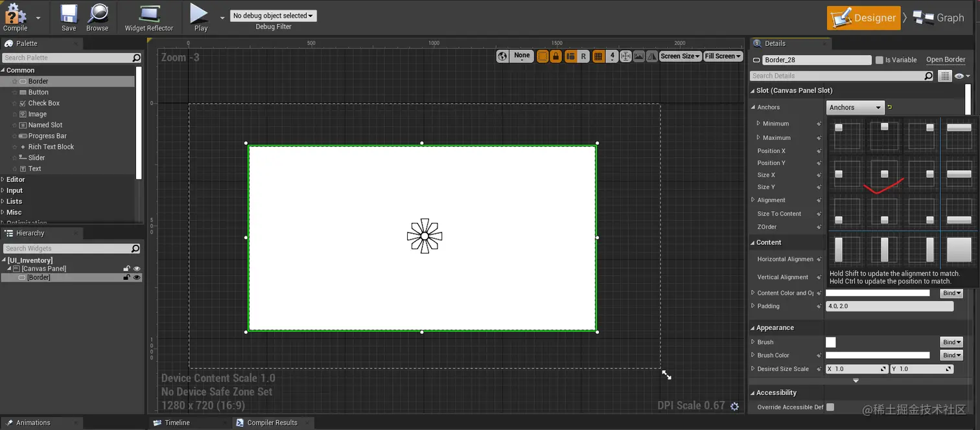
Task: Click the zoom-to-fit button
Action: tap(625, 56)
